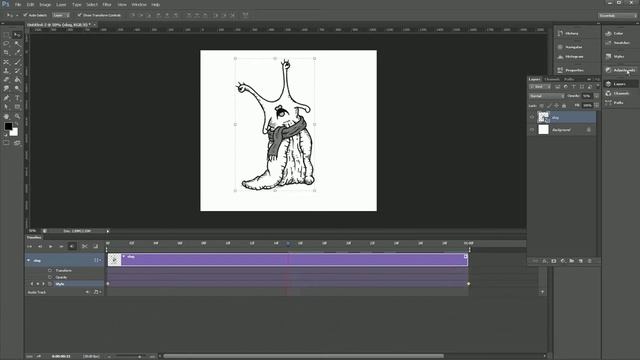Open the History collapsed panel

pyautogui.click(x=568, y=33)
